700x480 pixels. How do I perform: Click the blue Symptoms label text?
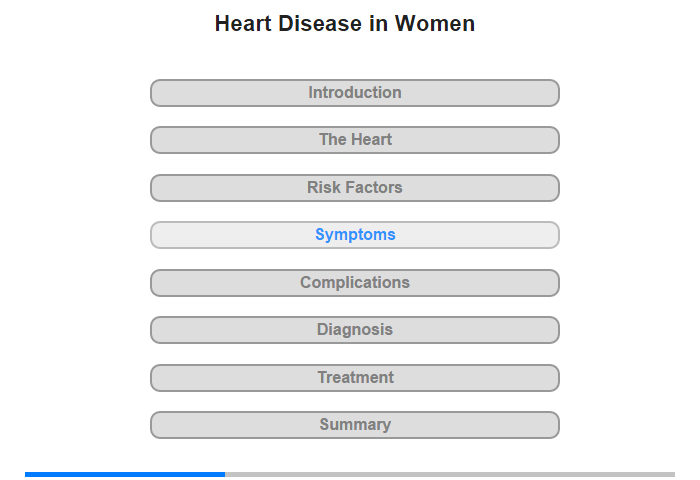click(355, 234)
